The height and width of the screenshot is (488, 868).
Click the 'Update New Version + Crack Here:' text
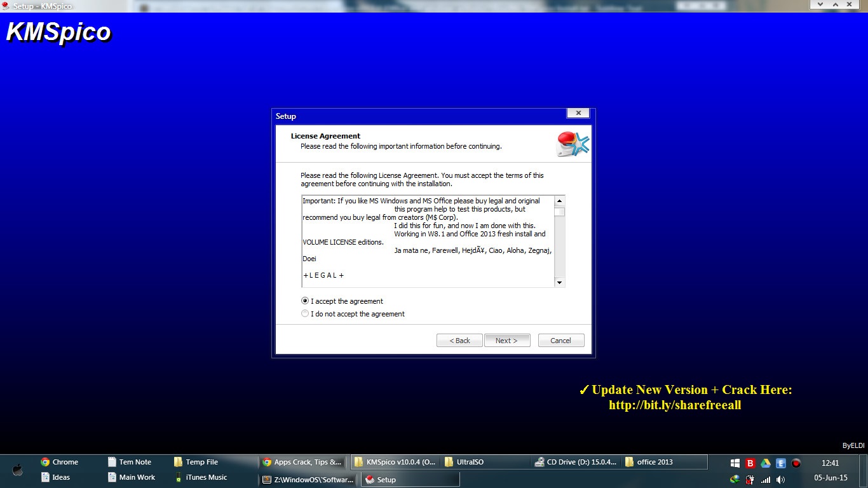[692, 390]
